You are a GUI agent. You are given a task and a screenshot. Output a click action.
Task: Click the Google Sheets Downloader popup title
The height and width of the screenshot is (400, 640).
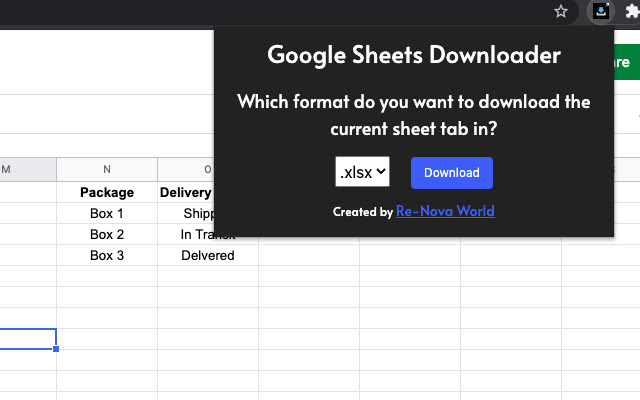[x=414, y=55]
